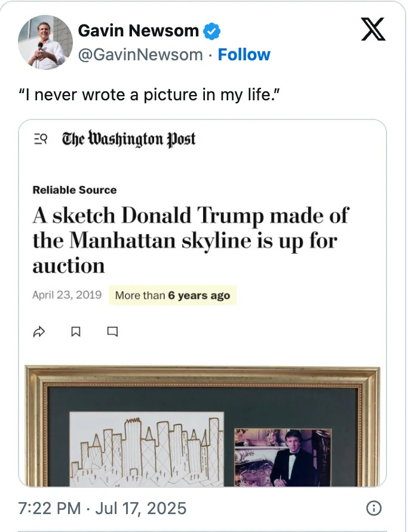Click the Manhattan skyline sketch drawing
The width and height of the screenshot is (408, 532).
pos(146,448)
